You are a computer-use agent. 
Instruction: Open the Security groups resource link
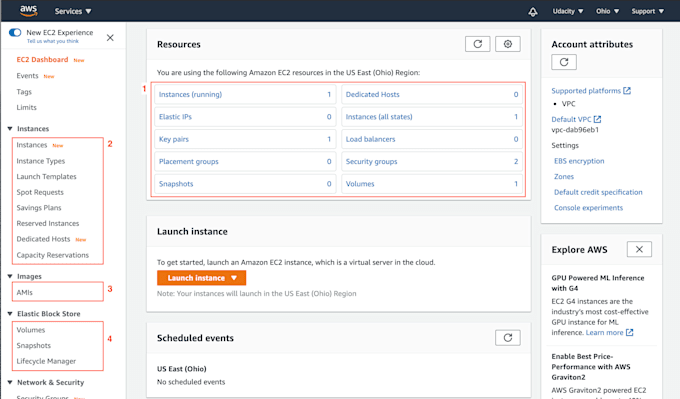pyautogui.click(x=372, y=161)
